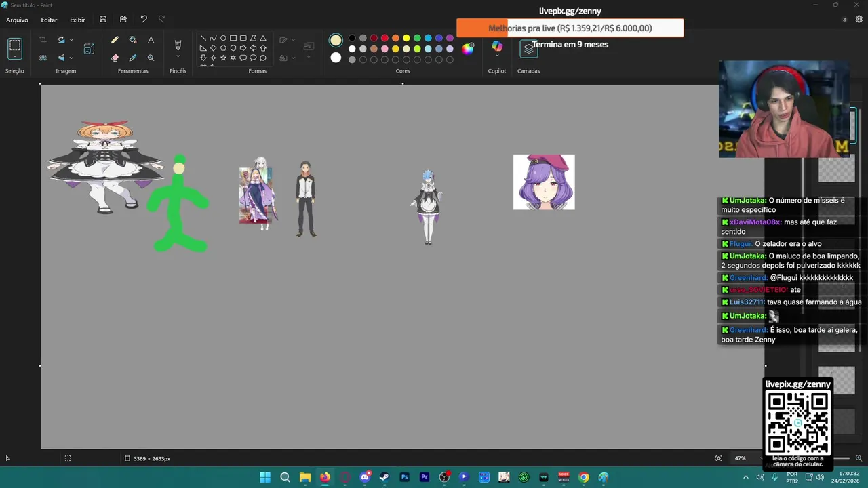The width and height of the screenshot is (868, 488).
Task: Click the fit to window icon in status bar
Action: click(x=719, y=458)
